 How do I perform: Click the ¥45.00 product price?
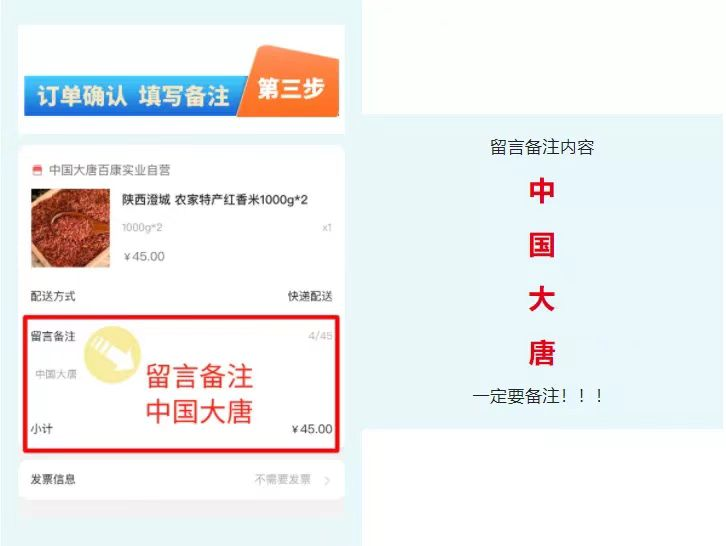144,256
